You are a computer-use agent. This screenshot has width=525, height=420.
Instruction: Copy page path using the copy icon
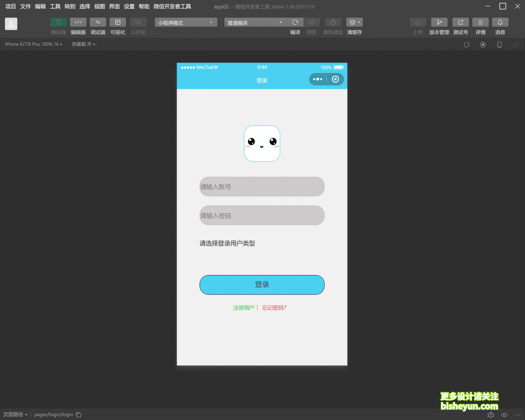(x=78, y=415)
